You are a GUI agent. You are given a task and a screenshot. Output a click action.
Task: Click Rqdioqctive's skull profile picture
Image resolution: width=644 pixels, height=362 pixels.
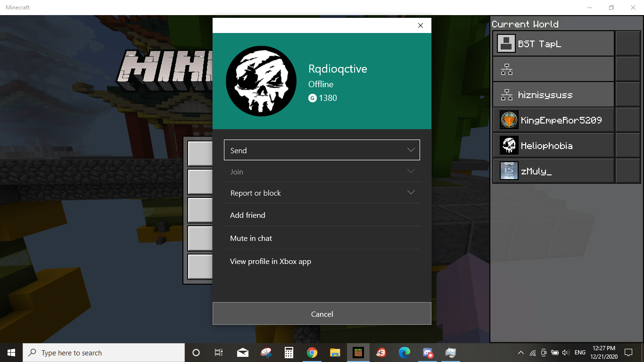click(261, 81)
